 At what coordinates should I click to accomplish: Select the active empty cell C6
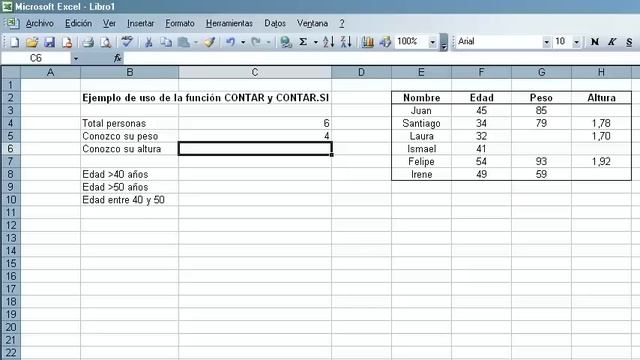point(255,149)
